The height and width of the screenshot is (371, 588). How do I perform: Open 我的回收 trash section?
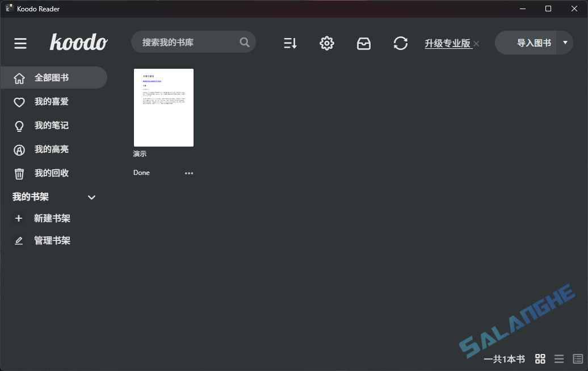[x=51, y=173]
